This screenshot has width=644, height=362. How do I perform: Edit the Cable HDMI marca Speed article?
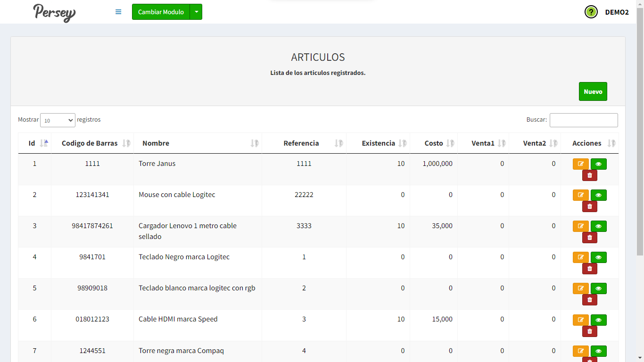coord(580,320)
